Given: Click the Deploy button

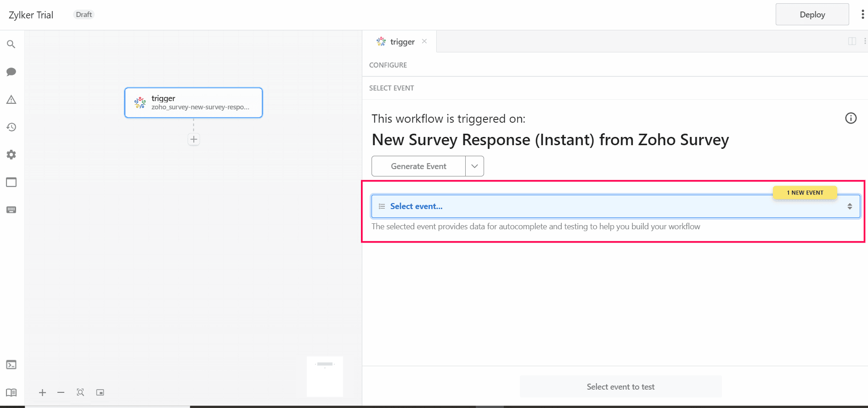Looking at the screenshot, I should point(812,15).
